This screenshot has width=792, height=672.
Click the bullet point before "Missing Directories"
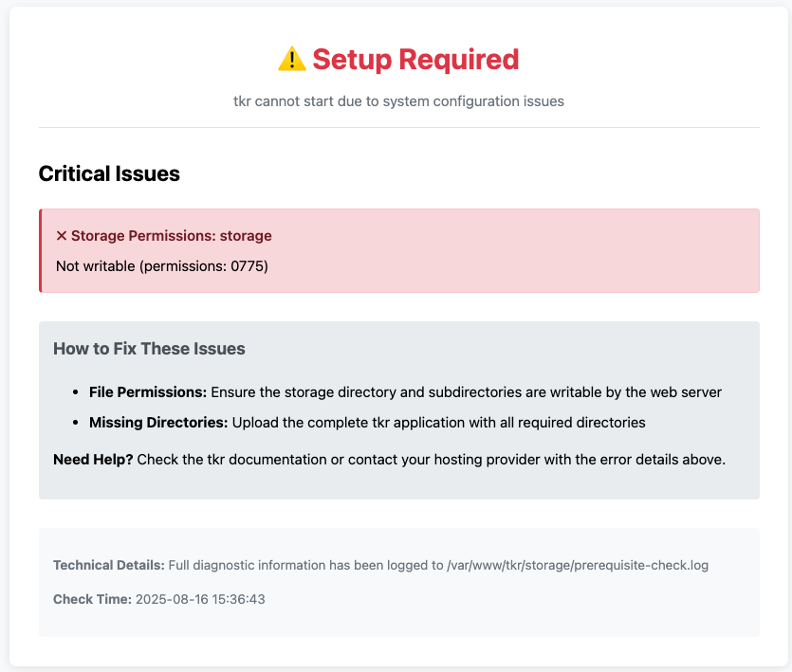point(77,422)
